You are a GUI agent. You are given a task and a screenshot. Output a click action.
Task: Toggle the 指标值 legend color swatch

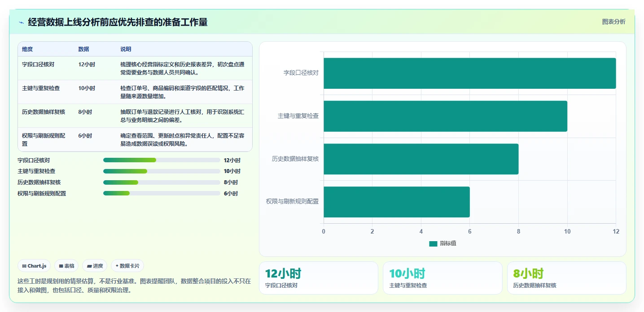point(433,243)
